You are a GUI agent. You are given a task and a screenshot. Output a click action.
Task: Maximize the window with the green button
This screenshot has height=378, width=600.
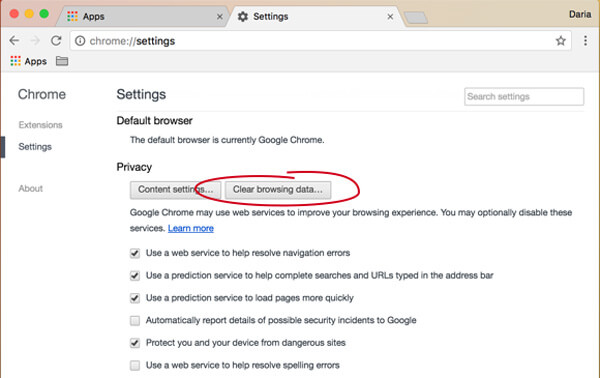click(44, 14)
